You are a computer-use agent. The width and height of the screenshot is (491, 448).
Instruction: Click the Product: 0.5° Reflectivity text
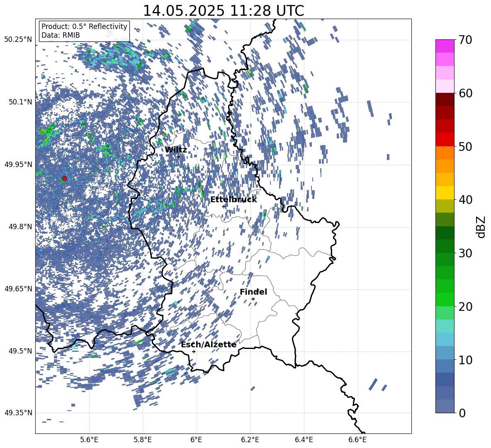84,26
